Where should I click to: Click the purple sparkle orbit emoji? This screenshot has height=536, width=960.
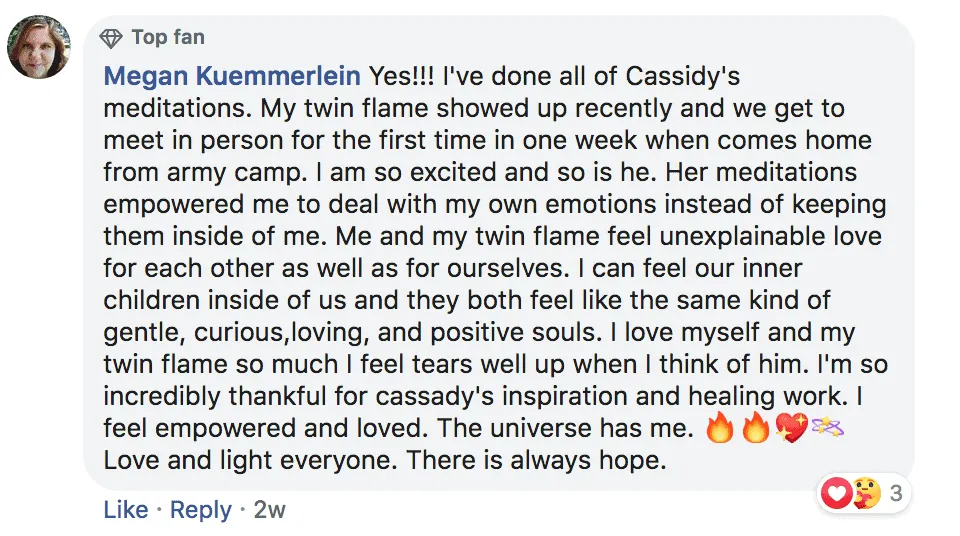tap(828, 427)
